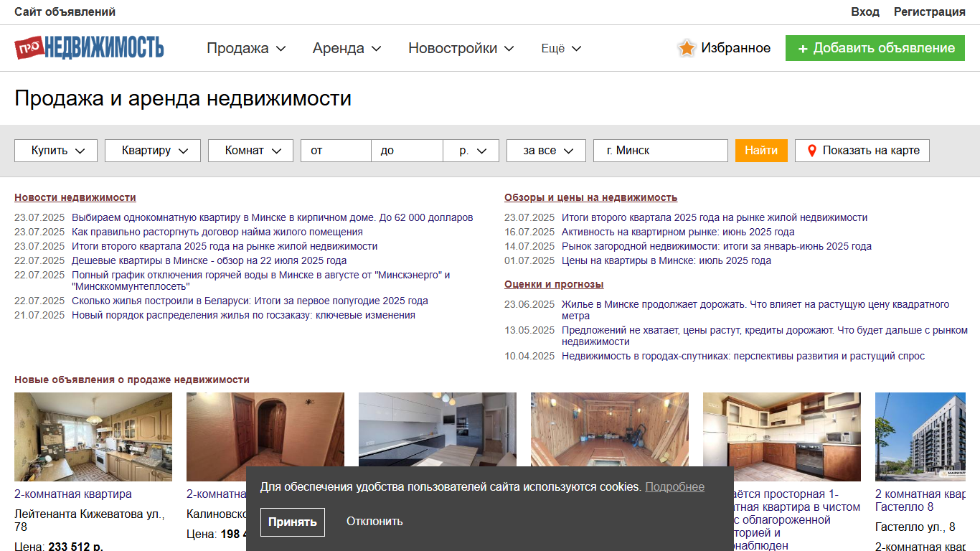Decline cookies with Отклонить

point(374,522)
